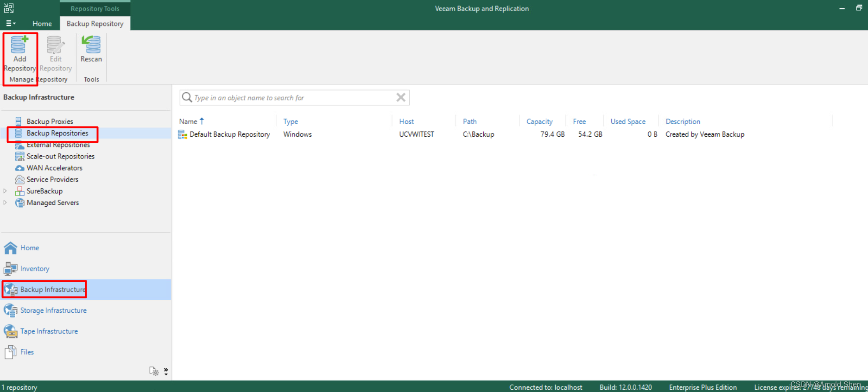
Task: Open Storage Infrastructure view icon
Action: [x=10, y=310]
